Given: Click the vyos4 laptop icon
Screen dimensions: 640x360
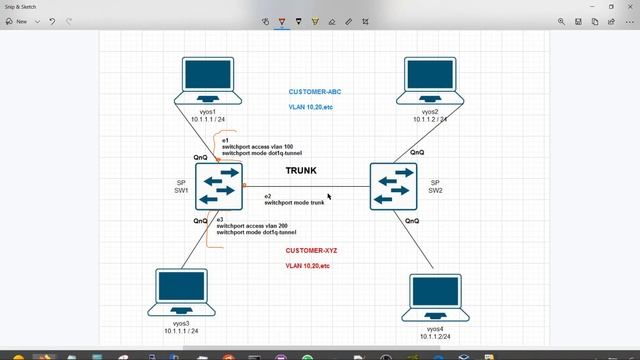Looking at the screenshot, I should [x=435, y=298].
